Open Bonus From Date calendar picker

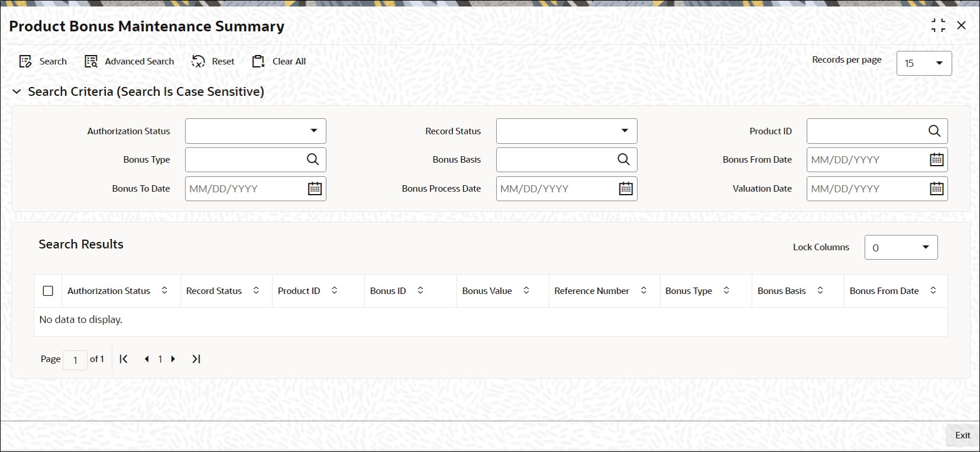point(937,160)
